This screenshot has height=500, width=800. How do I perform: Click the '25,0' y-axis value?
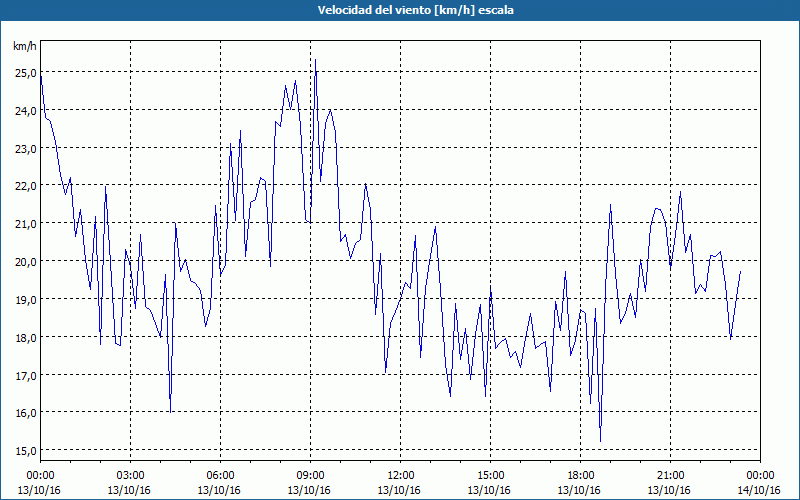pyautogui.click(x=26, y=73)
